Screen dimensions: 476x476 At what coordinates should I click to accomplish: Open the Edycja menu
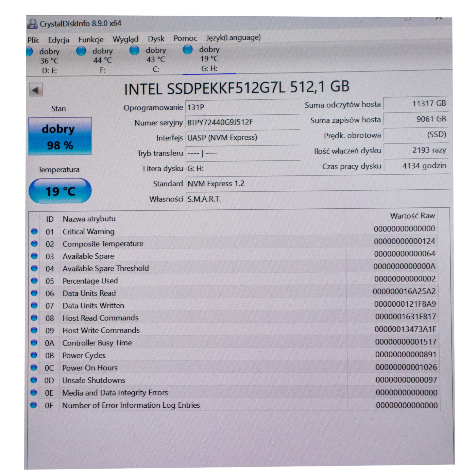pyautogui.click(x=58, y=40)
